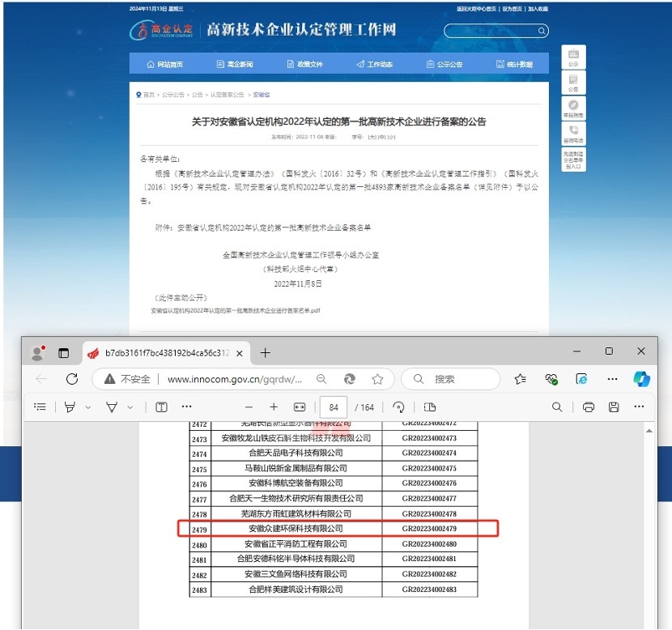This screenshot has height=630, width=672.
Task: Zoom out of the PDF
Action: pos(249,407)
